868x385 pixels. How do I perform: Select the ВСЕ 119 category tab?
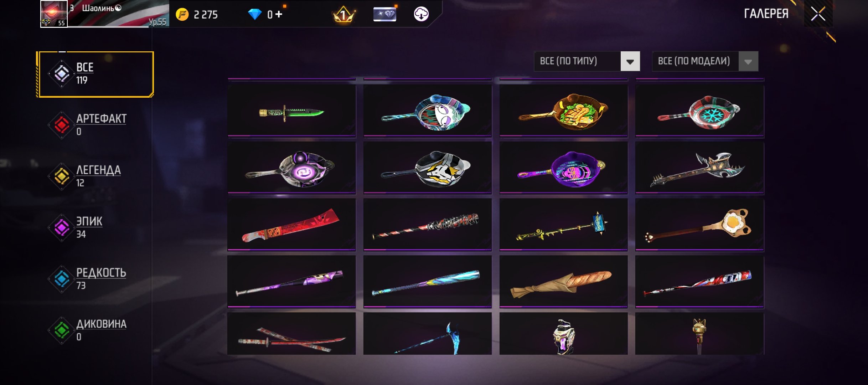click(95, 74)
